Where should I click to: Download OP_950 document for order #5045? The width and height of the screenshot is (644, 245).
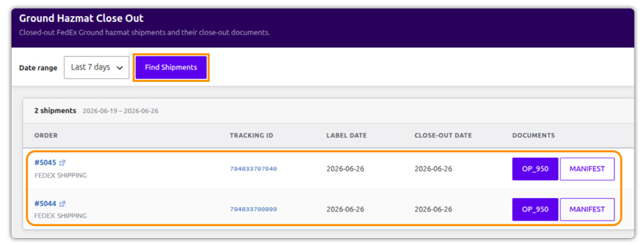(x=535, y=169)
